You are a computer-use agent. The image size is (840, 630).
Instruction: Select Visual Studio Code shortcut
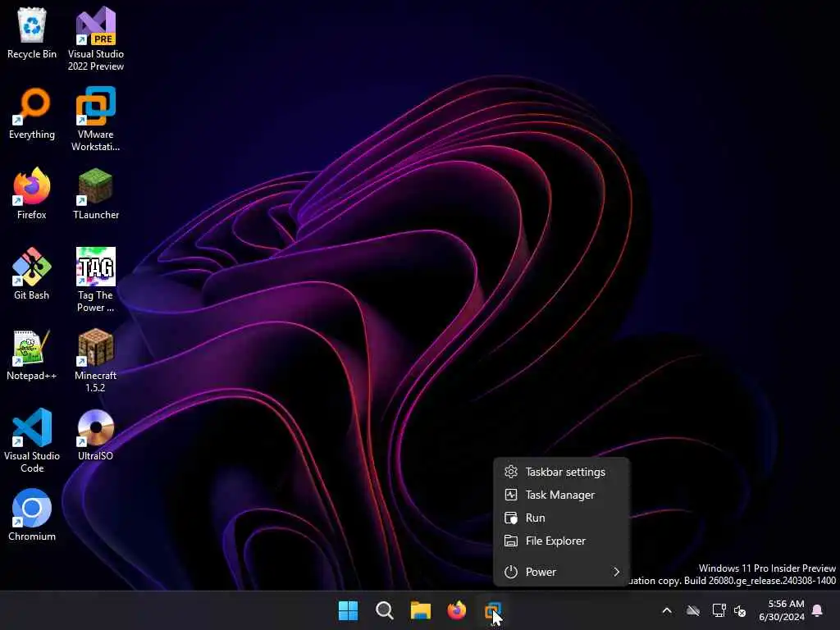tap(32, 441)
